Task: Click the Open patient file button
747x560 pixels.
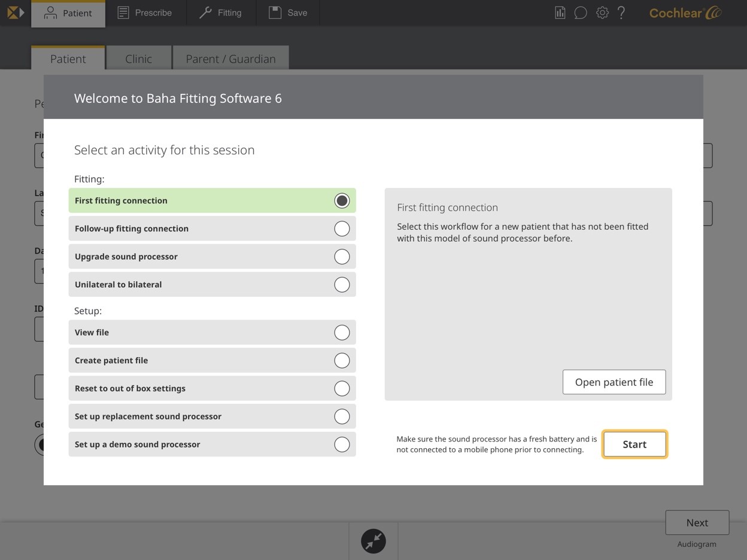Action: pyautogui.click(x=614, y=382)
